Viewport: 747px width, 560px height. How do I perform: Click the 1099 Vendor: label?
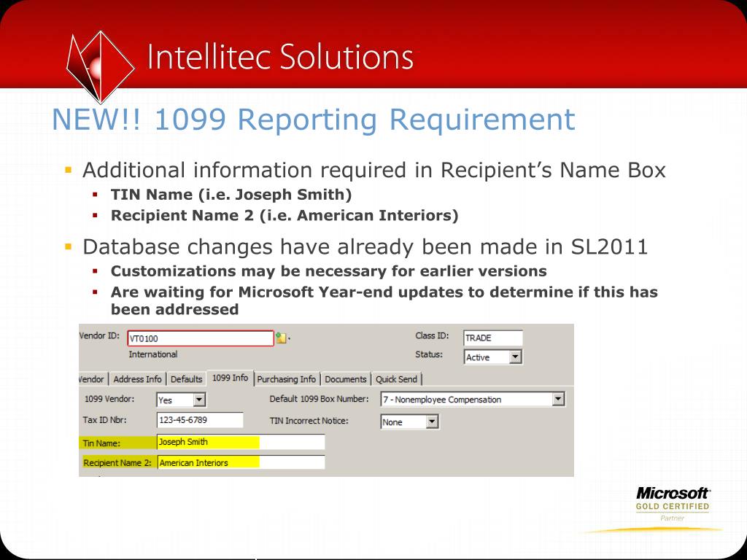[x=109, y=399]
